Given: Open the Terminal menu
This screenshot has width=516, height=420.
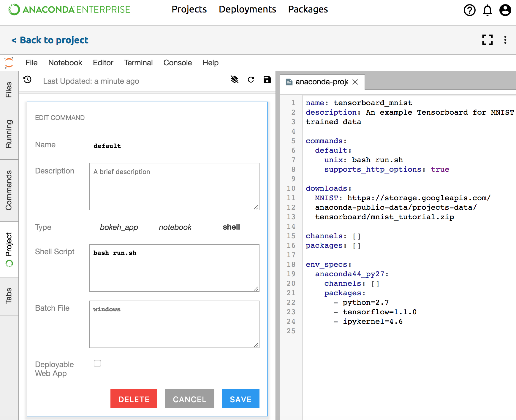Looking at the screenshot, I should click(x=138, y=63).
